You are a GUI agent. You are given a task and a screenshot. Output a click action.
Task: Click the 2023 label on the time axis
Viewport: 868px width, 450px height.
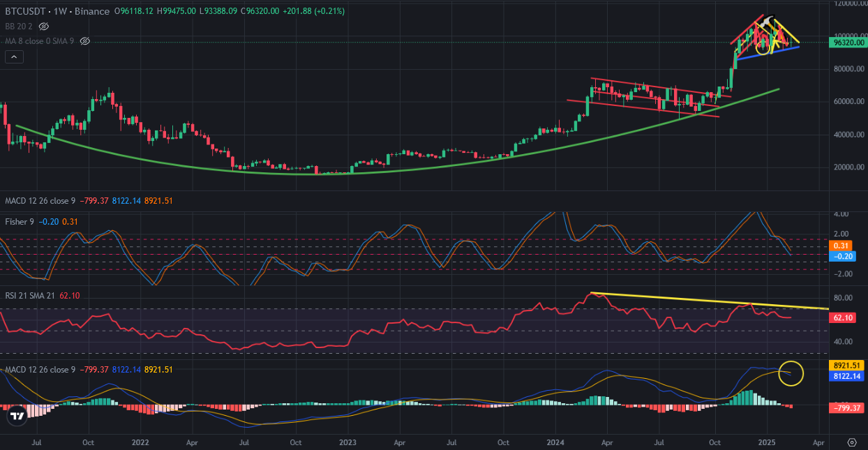point(347,442)
